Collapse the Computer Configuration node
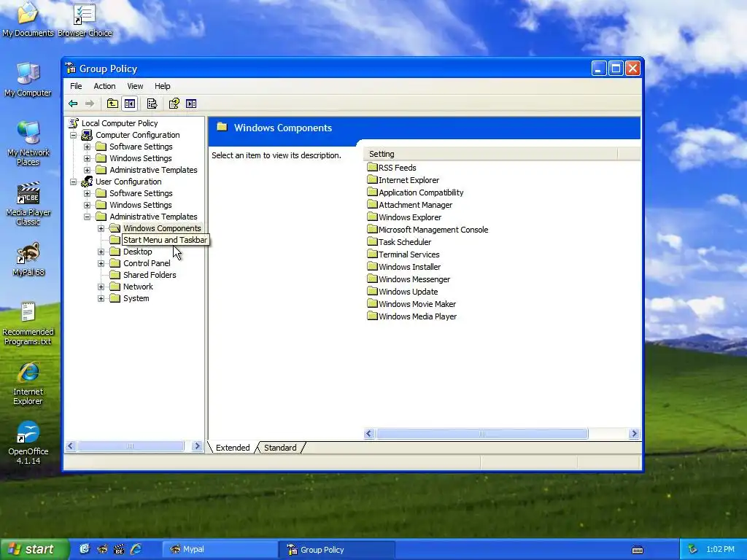Image resolution: width=747 pixels, height=560 pixels. [x=74, y=135]
